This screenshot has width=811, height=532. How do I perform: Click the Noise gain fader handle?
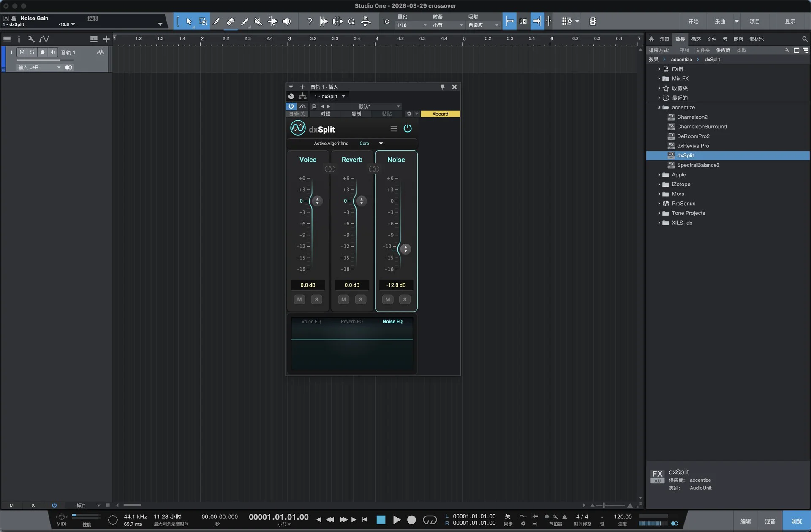tap(405, 249)
